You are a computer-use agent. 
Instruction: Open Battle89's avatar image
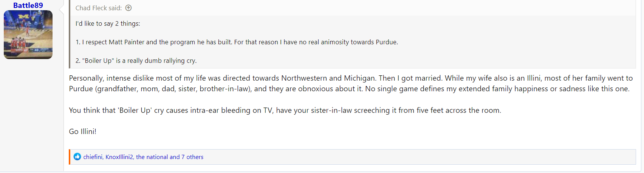coord(28,35)
